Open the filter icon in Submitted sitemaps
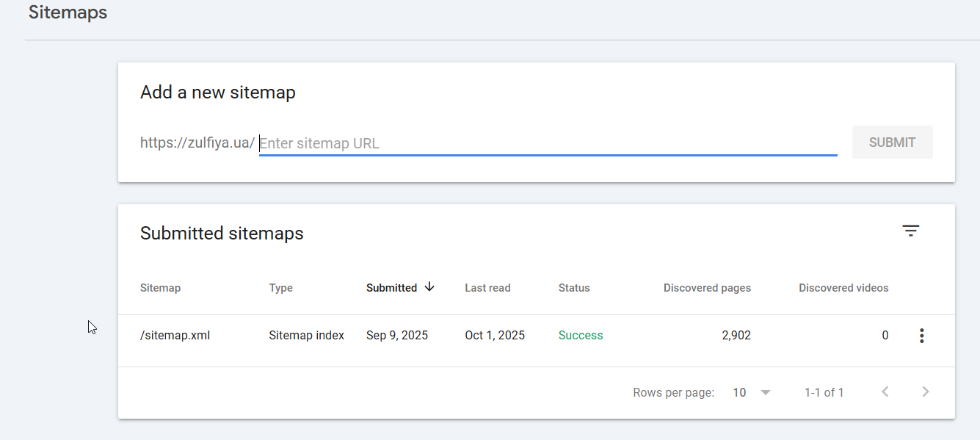Screen dimensions: 980x440 [x=910, y=231]
